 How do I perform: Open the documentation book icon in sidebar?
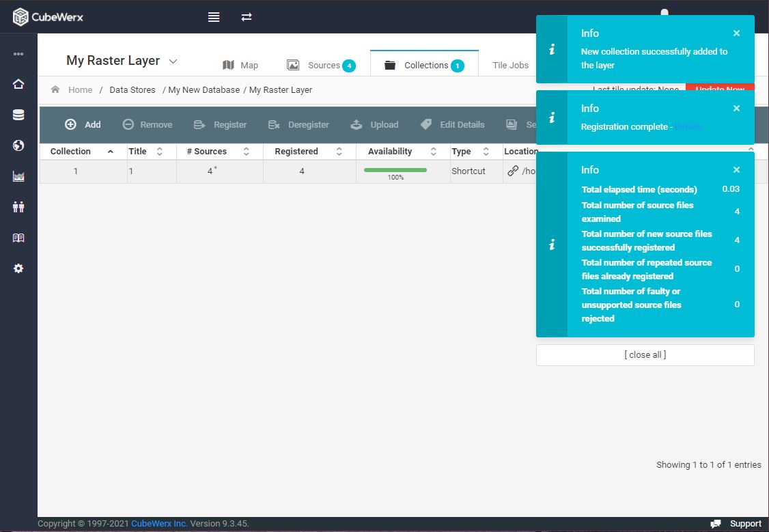[x=18, y=238]
